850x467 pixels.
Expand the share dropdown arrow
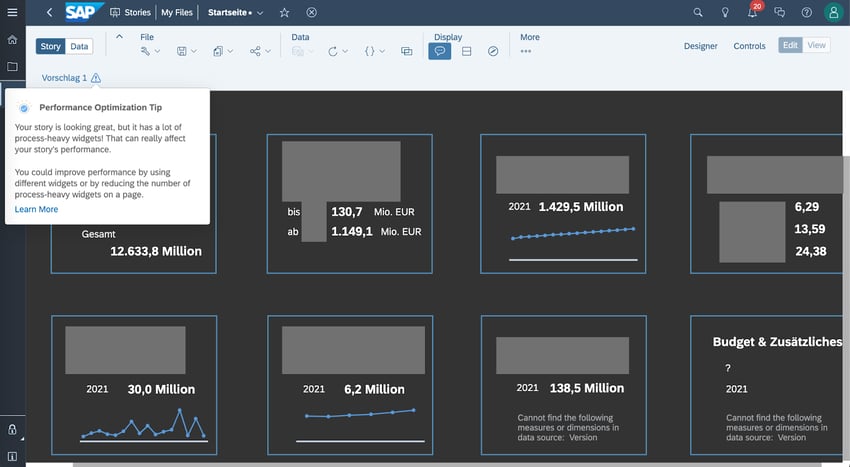point(268,51)
